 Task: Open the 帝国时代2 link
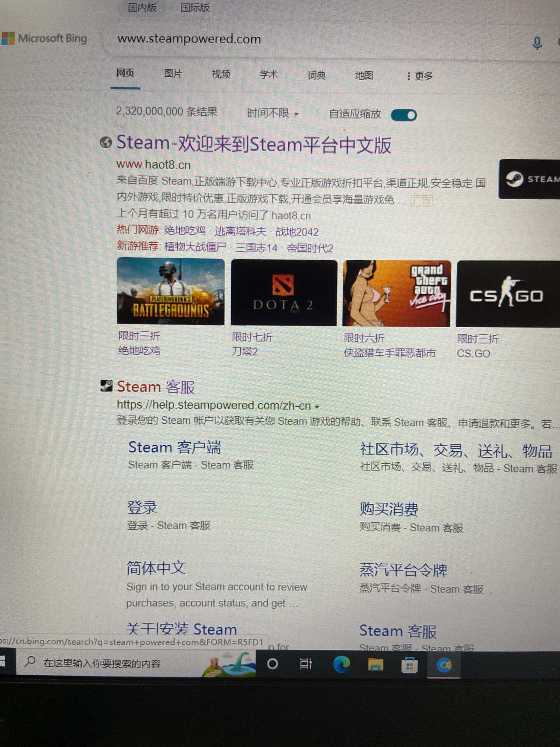(310, 248)
